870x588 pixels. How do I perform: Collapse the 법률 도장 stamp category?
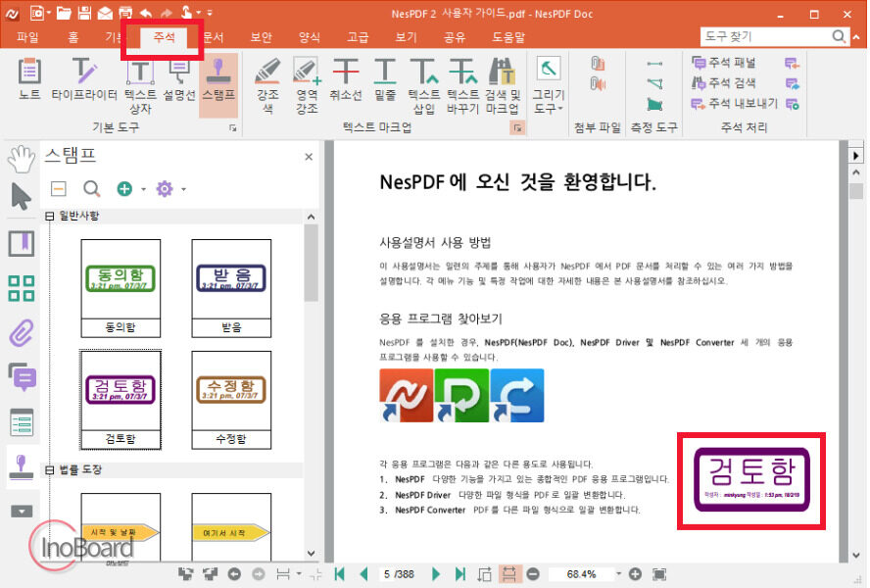[49, 470]
